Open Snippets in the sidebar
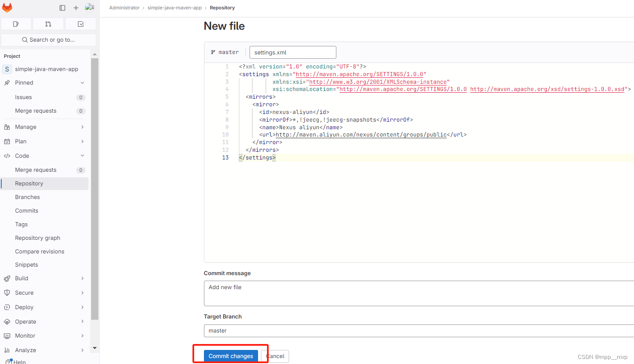Screen dimensions: 634x364 (x=45, y=265)
